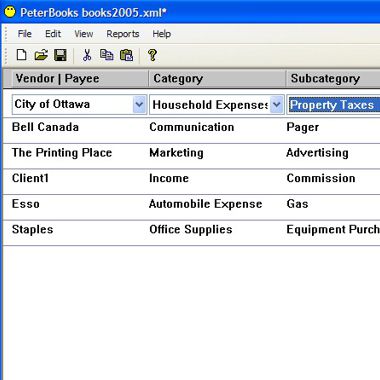
Task: Click the yellow question mark help icon
Action: [152, 55]
